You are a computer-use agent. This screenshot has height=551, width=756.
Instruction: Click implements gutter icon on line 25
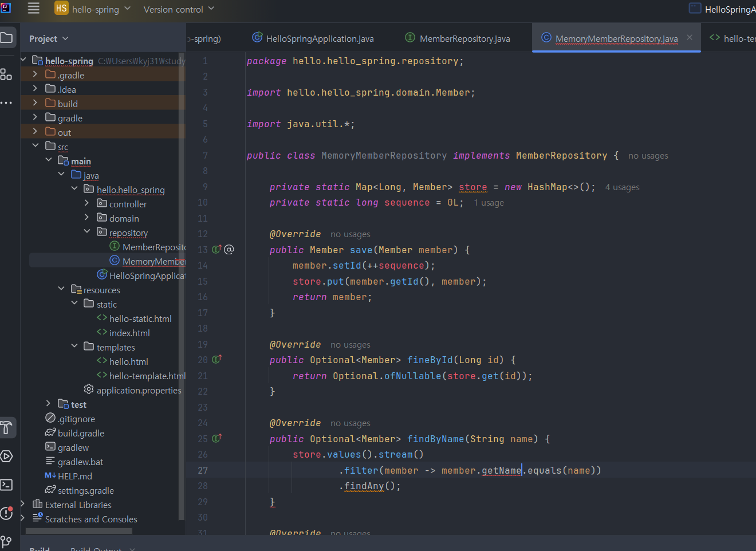[216, 438]
